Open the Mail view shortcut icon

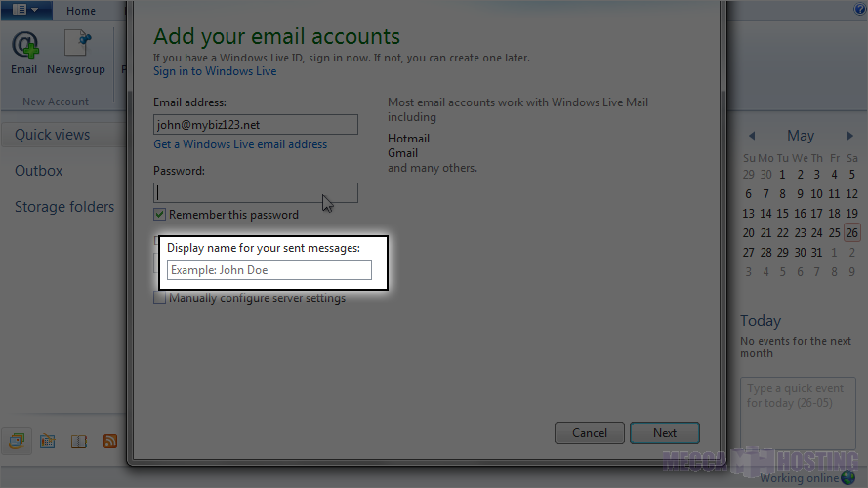17,441
